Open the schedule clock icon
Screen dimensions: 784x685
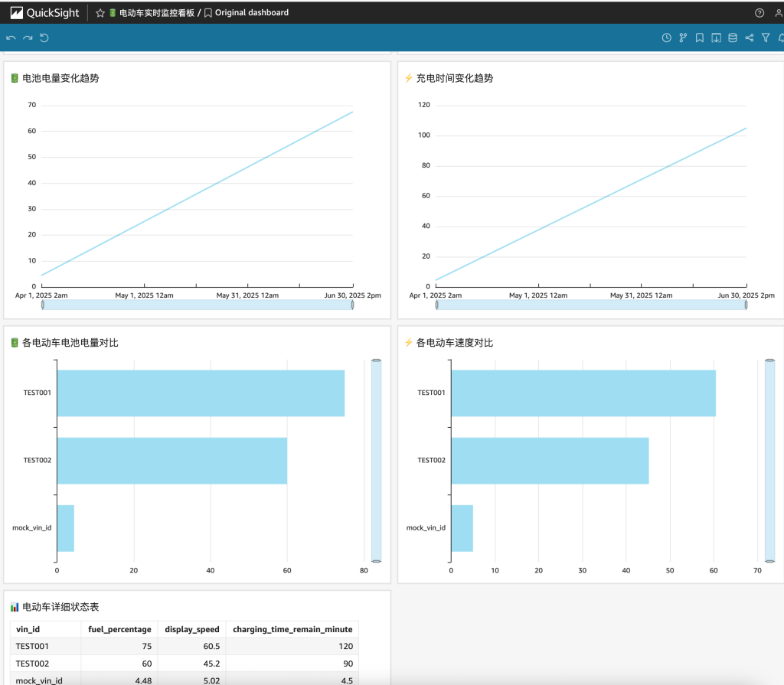pyautogui.click(x=667, y=38)
